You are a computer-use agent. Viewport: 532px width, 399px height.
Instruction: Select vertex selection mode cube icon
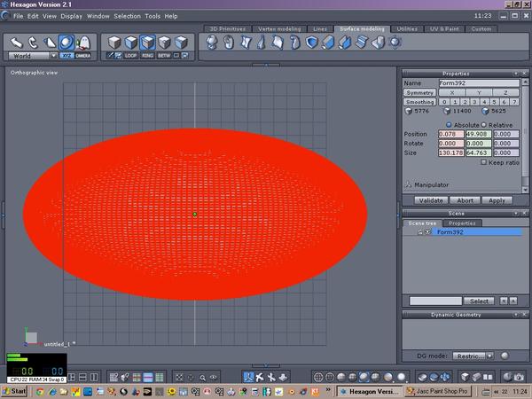[x=165, y=43]
